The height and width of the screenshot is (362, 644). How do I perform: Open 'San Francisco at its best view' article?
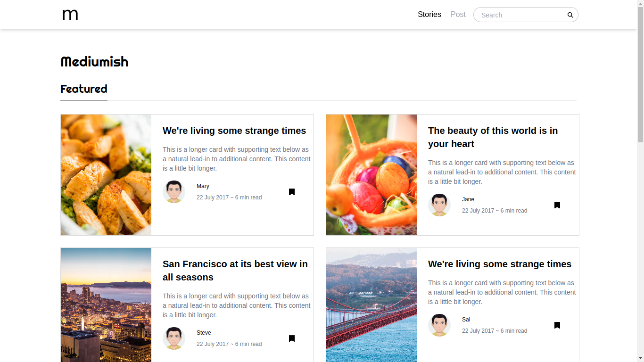coord(235,271)
